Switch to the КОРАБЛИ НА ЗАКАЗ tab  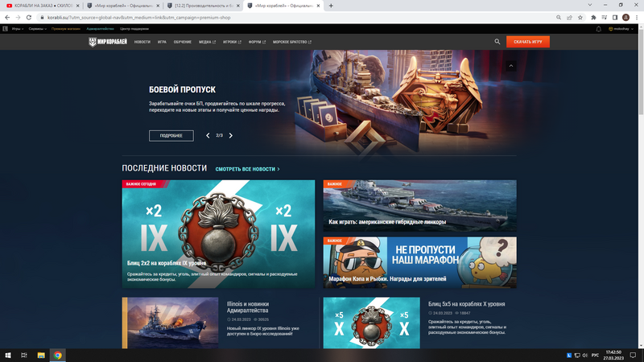42,5
